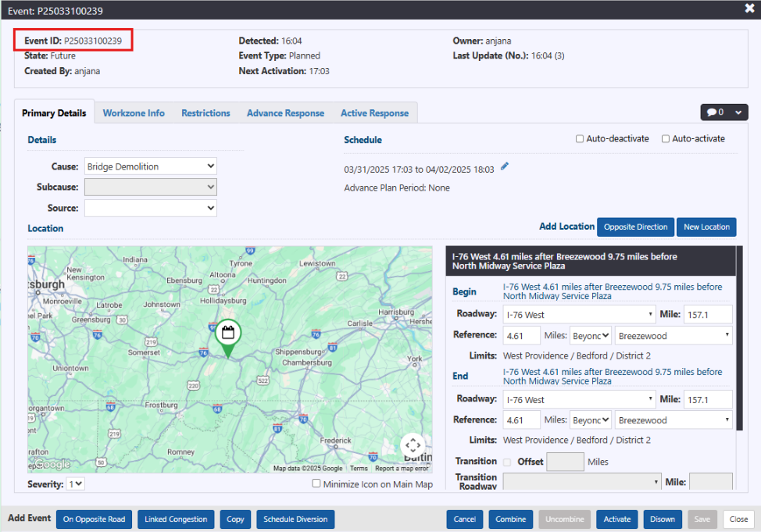Tick the Transition checkbox

(x=508, y=462)
